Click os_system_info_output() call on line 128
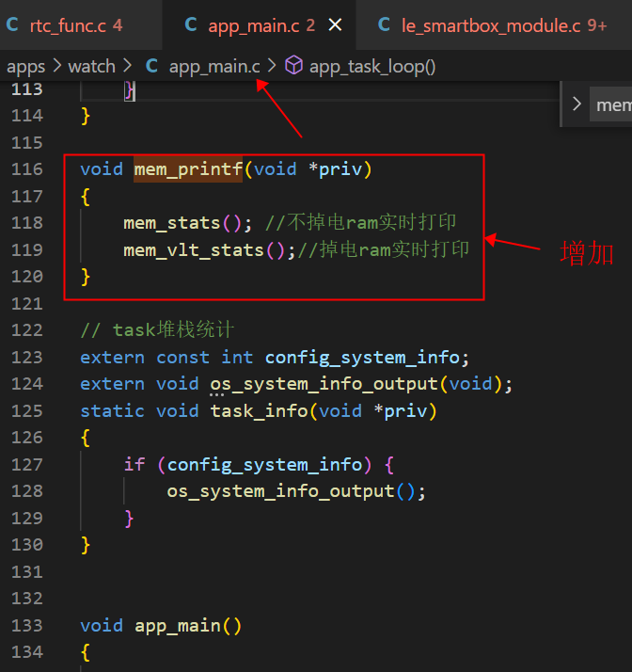The image size is (632, 672). [x=292, y=491]
